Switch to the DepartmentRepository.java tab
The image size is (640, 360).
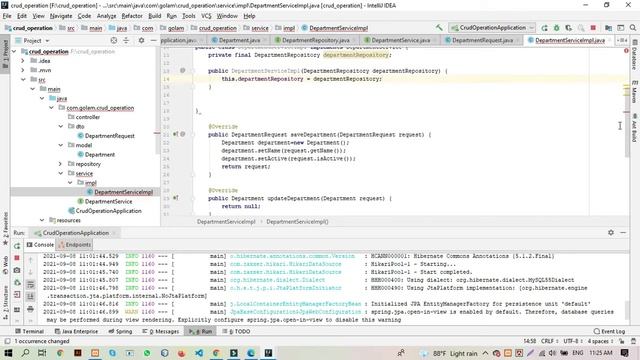(x=315, y=40)
